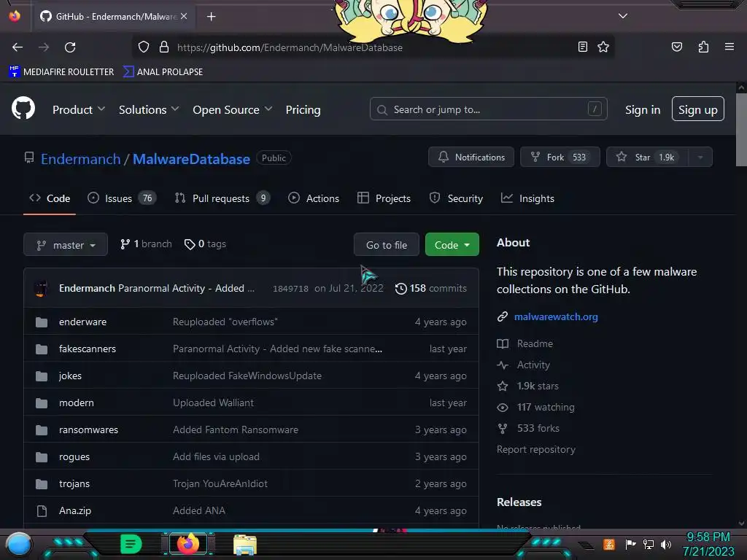Open the Windows Start orb
This screenshot has height=560, width=747.
point(18,544)
